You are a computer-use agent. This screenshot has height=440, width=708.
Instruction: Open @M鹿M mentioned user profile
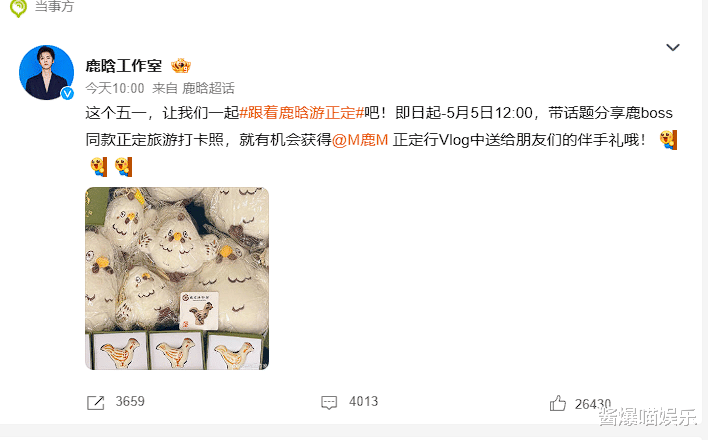pos(360,140)
